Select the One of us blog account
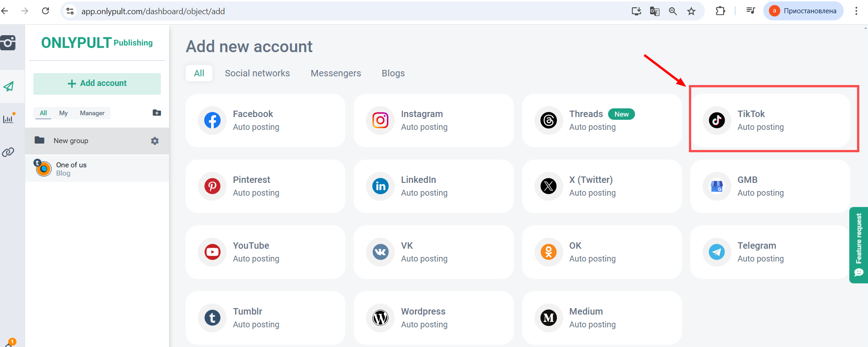868x347 pixels. [x=71, y=168]
